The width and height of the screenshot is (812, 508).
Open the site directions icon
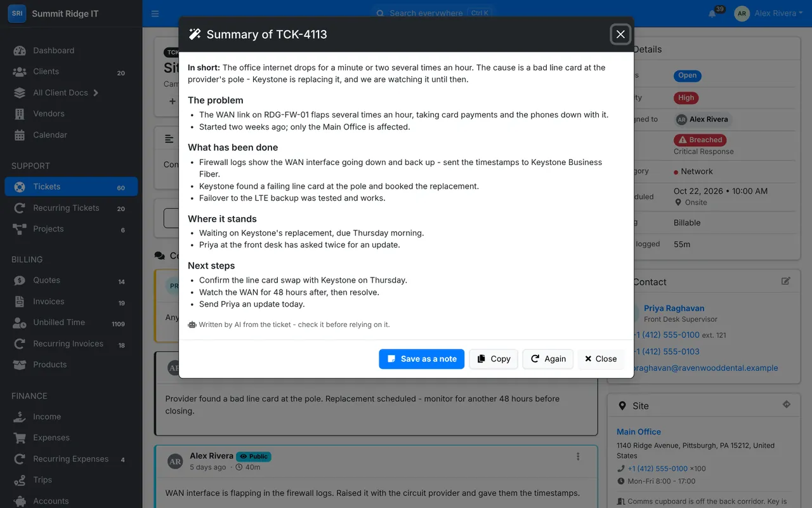787,404
